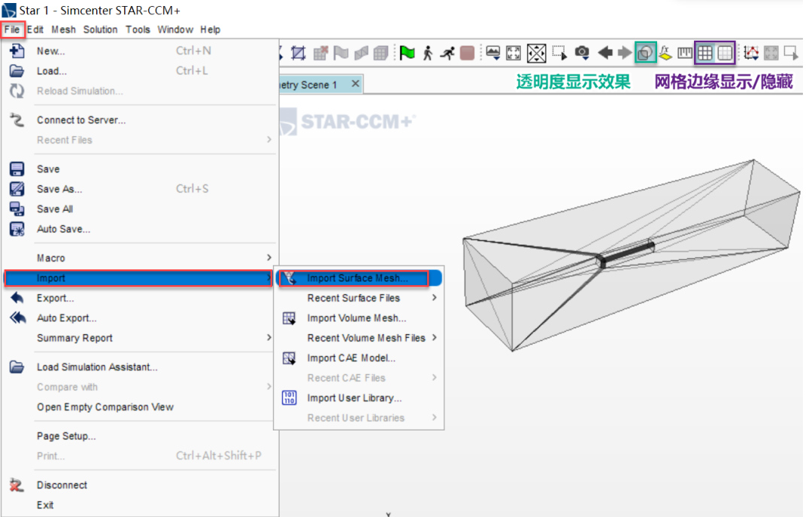Viewport: 812px width, 517px height.
Task: Click the Save As icon
Action: (17, 189)
